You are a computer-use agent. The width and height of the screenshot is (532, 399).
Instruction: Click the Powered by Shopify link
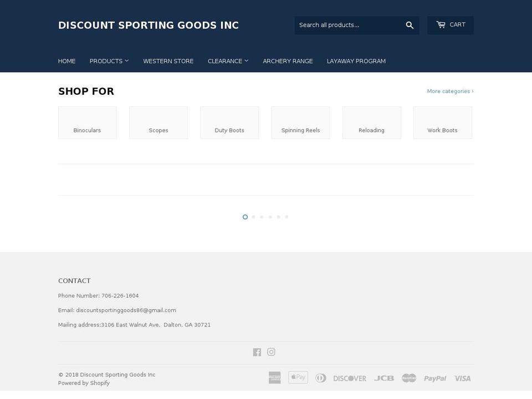coord(84,383)
